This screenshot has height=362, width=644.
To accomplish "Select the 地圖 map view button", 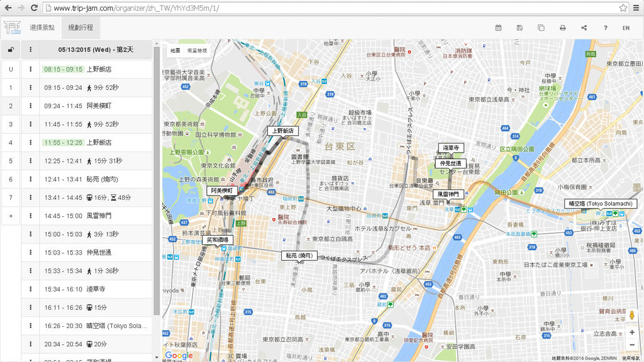I will 175,50.
